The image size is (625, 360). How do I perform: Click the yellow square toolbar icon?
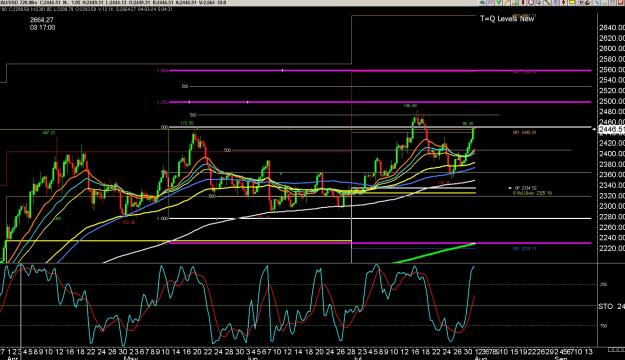[x=572, y=2]
